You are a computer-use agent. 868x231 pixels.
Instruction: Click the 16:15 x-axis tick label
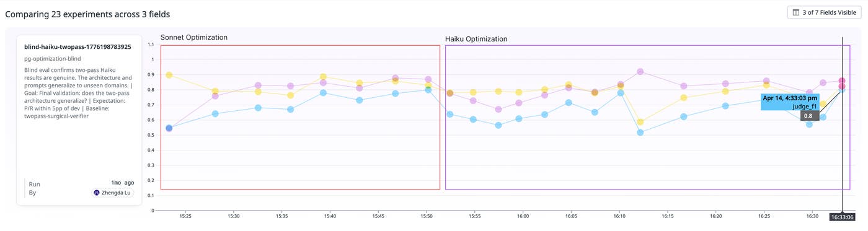tap(668, 216)
